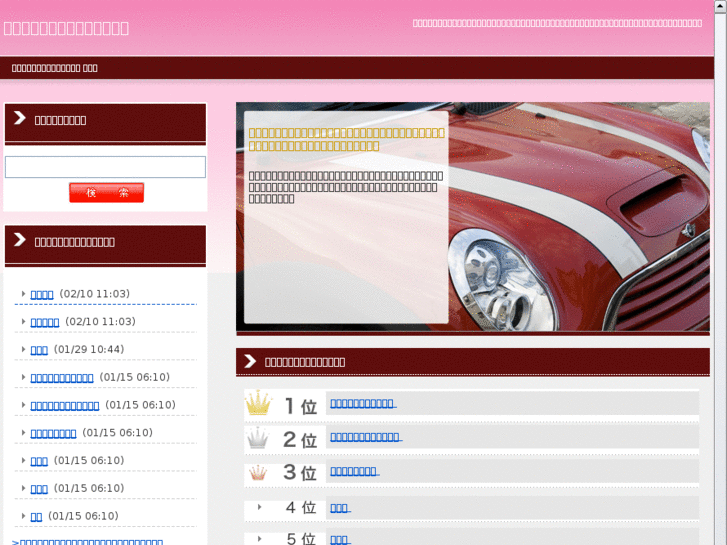Open the two-character sidebar link dated 01/15 06:10

click(x=36, y=517)
